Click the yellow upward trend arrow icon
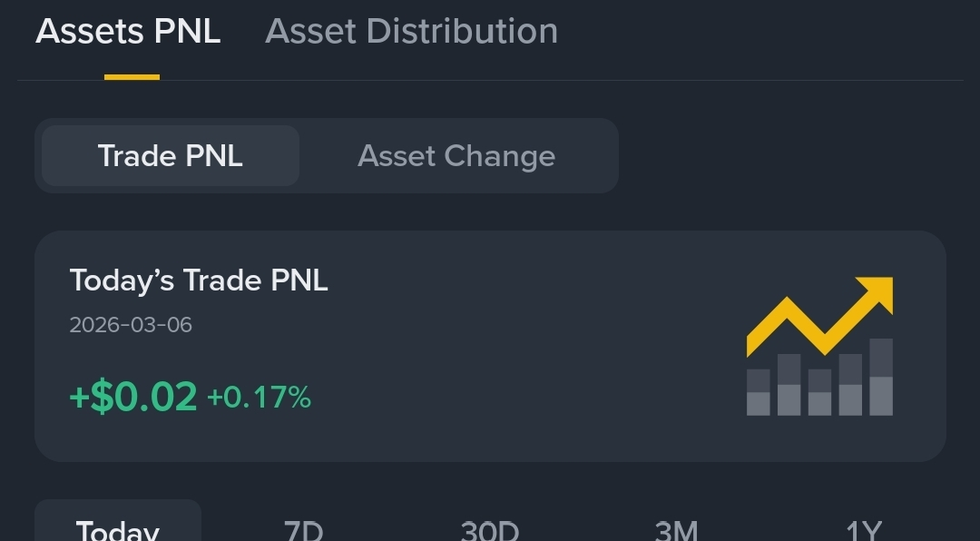 coord(819,317)
